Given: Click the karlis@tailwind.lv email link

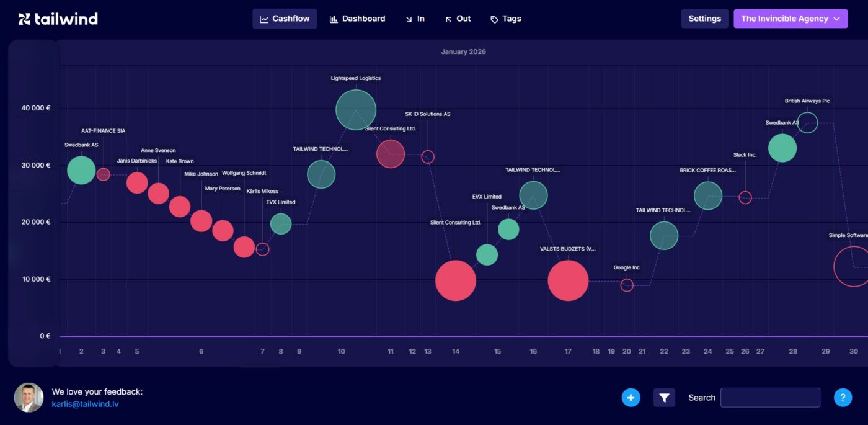Looking at the screenshot, I should [x=85, y=404].
